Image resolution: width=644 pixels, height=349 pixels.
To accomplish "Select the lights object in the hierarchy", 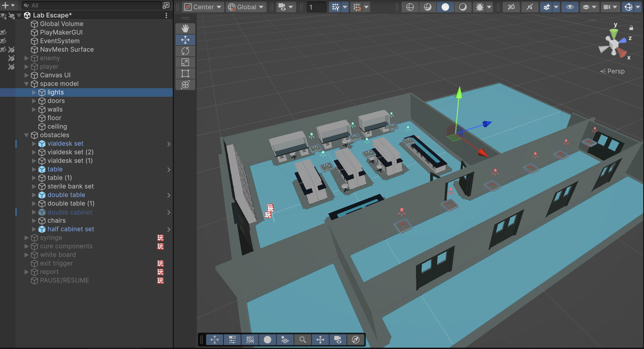I will 55,92.
